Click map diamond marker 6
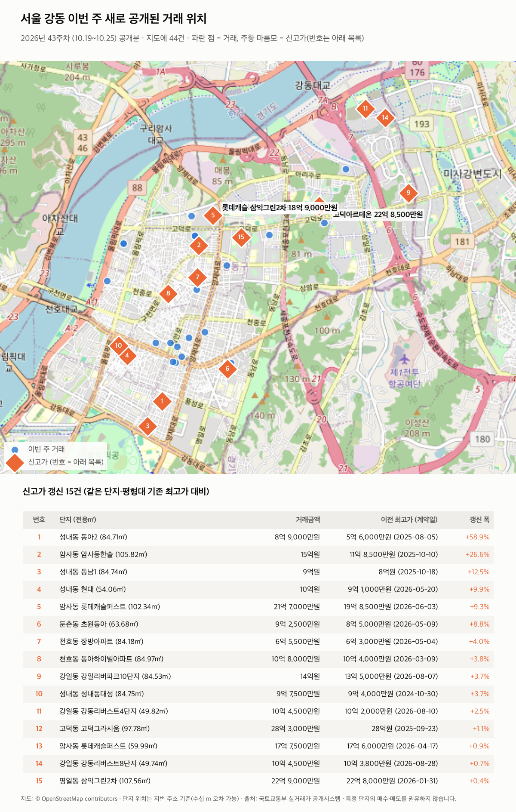 [x=227, y=369]
